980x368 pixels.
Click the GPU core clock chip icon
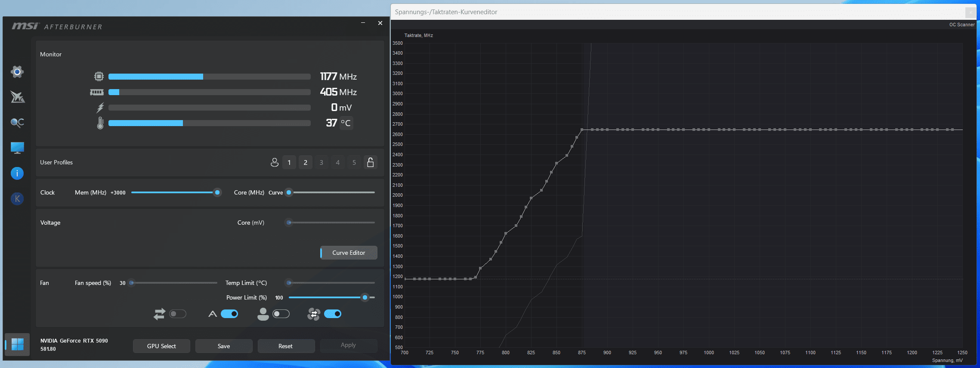pyautogui.click(x=99, y=77)
